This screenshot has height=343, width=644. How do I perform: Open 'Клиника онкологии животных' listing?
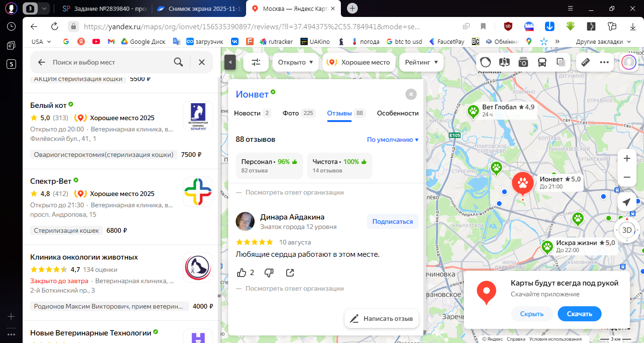point(84,257)
